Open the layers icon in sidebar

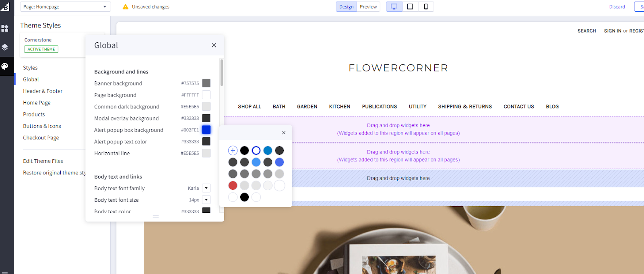(5, 47)
